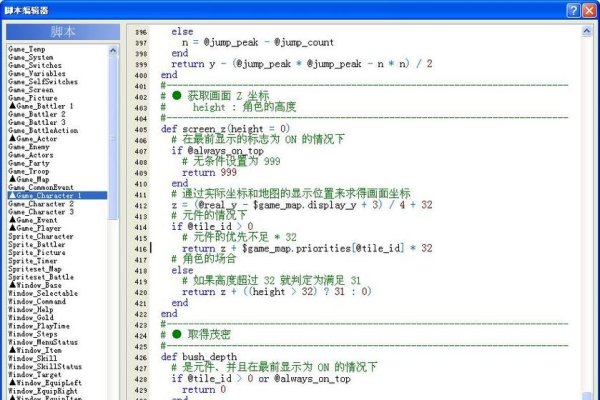Select Window_Skill script
600x400 pixels.
[x=33, y=358]
